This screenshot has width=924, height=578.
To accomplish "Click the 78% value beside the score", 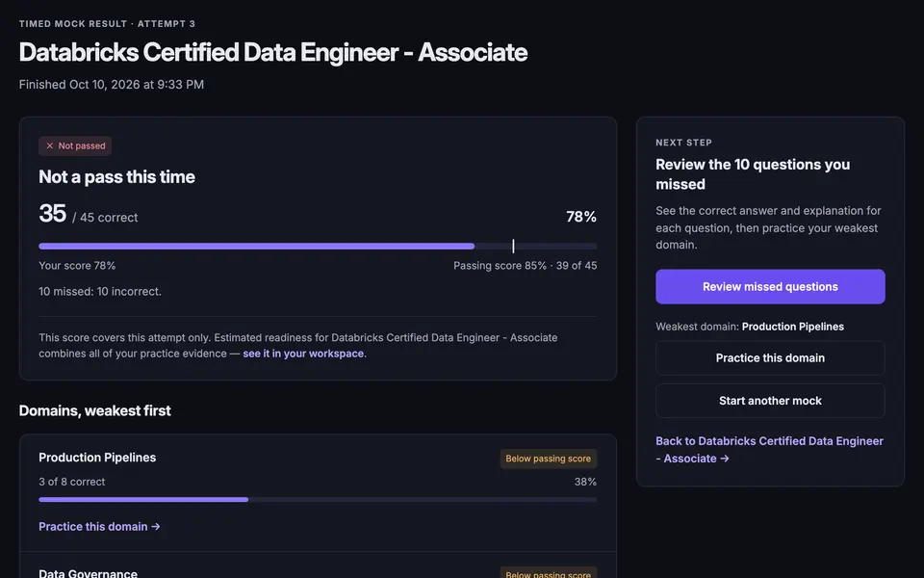I will pos(581,217).
